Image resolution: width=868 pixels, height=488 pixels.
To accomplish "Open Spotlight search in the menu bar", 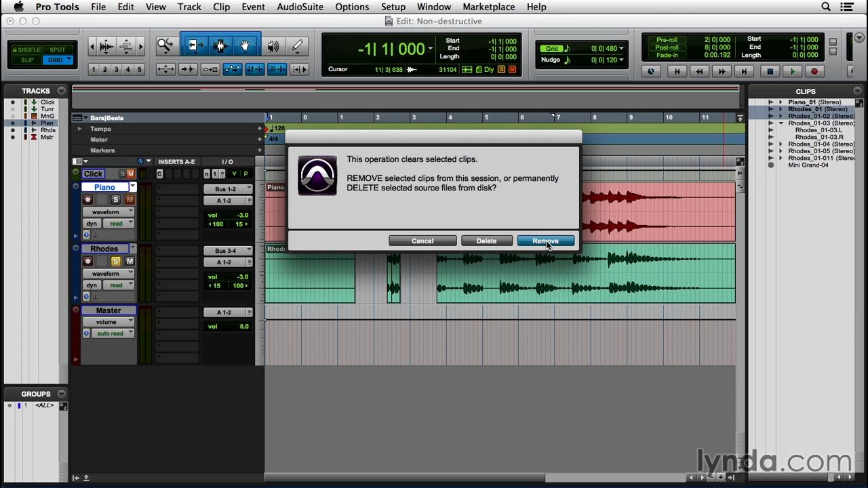I will pyautogui.click(x=826, y=7).
